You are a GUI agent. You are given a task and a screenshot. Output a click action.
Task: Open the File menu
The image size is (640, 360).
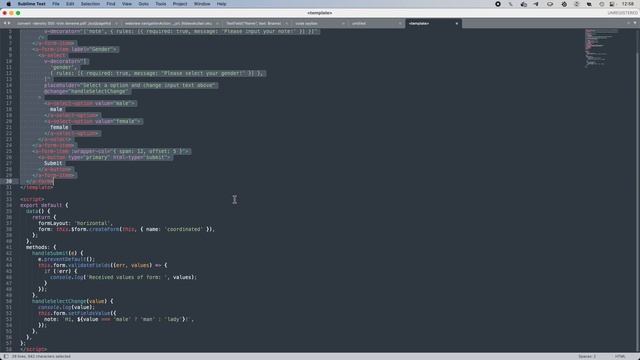coord(56,4)
